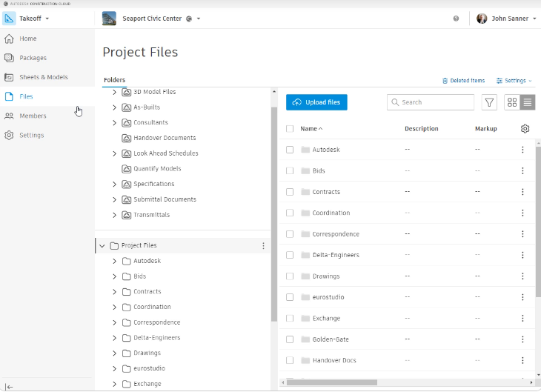Go to Members in sidebar
The image size is (541, 392).
33,116
